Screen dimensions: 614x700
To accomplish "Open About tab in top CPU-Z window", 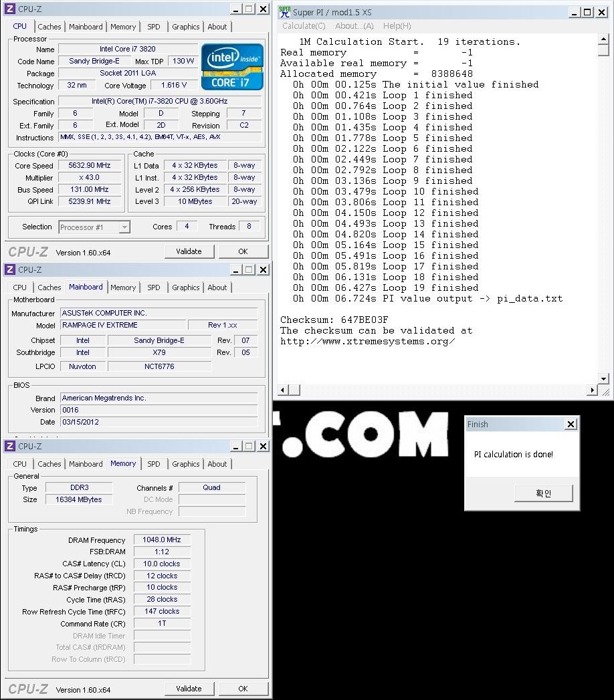I will pos(217,27).
